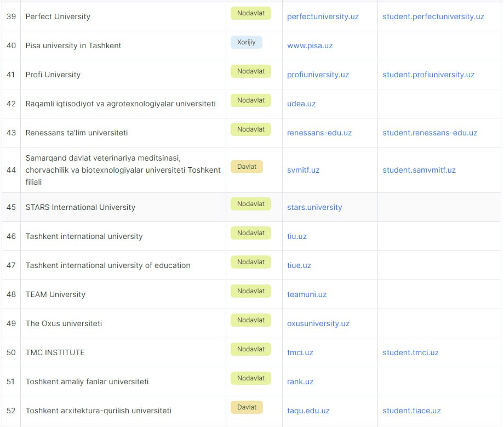Follow the tiue.uz link
Viewport: 504px width, 427px height.
299,266
